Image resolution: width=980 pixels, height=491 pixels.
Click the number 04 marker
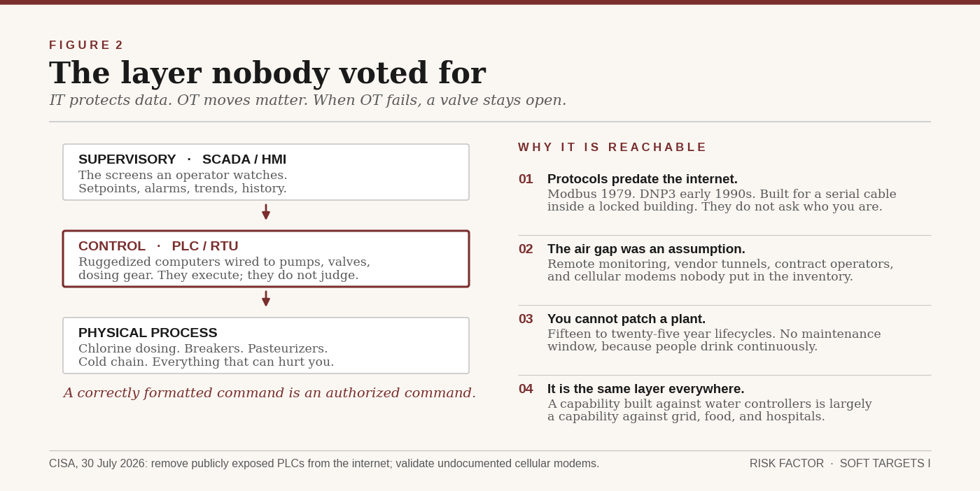[x=526, y=389]
